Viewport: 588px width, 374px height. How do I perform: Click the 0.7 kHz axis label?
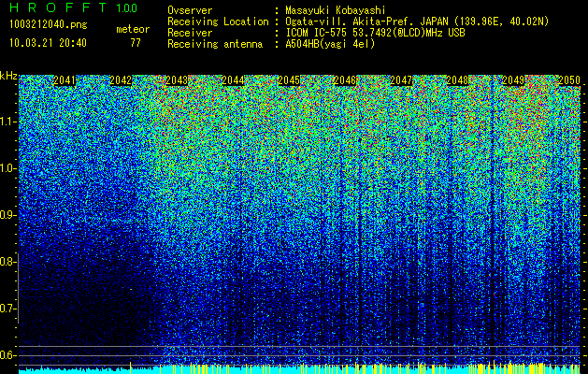point(7,309)
